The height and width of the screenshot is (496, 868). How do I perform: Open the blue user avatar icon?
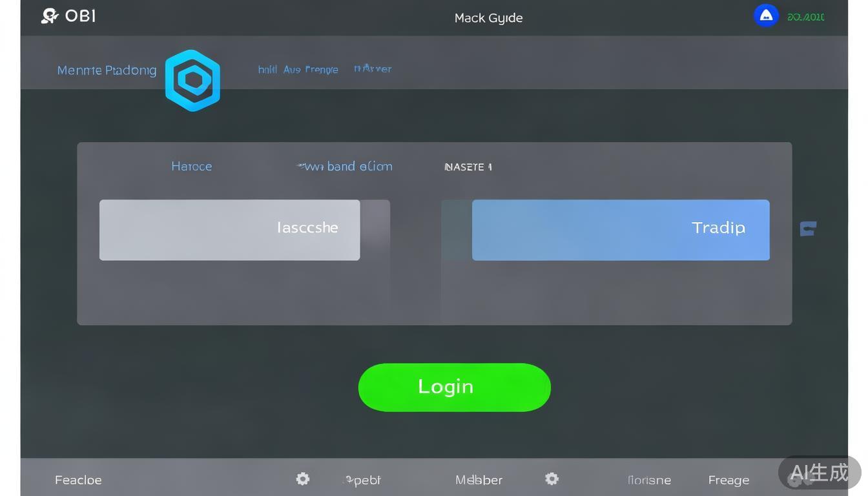[766, 16]
